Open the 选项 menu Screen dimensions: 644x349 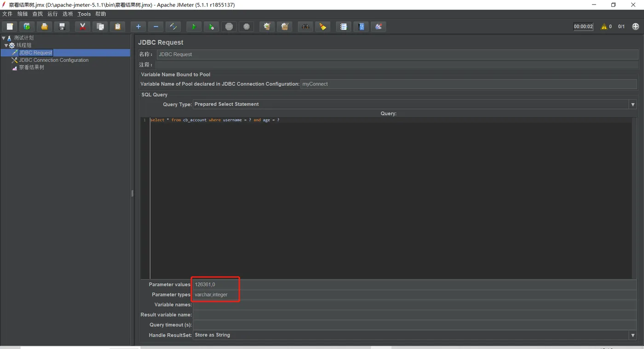pyautogui.click(x=68, y=14)
